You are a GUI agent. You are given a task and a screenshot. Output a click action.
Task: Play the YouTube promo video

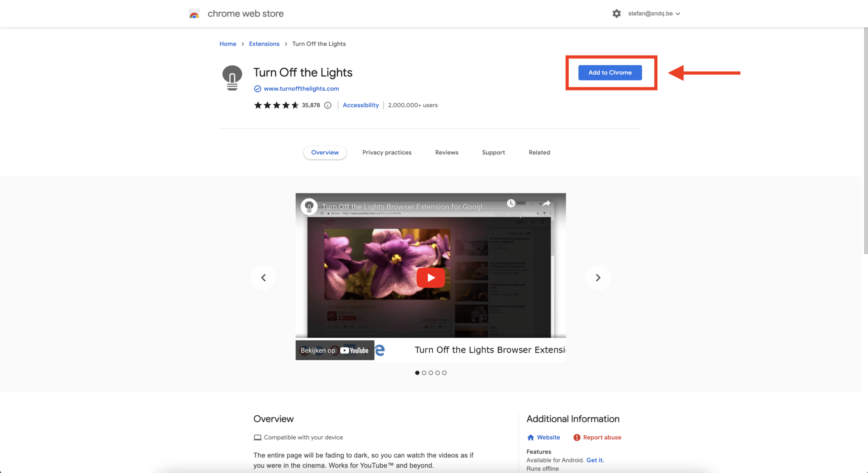tap(431, 277)
